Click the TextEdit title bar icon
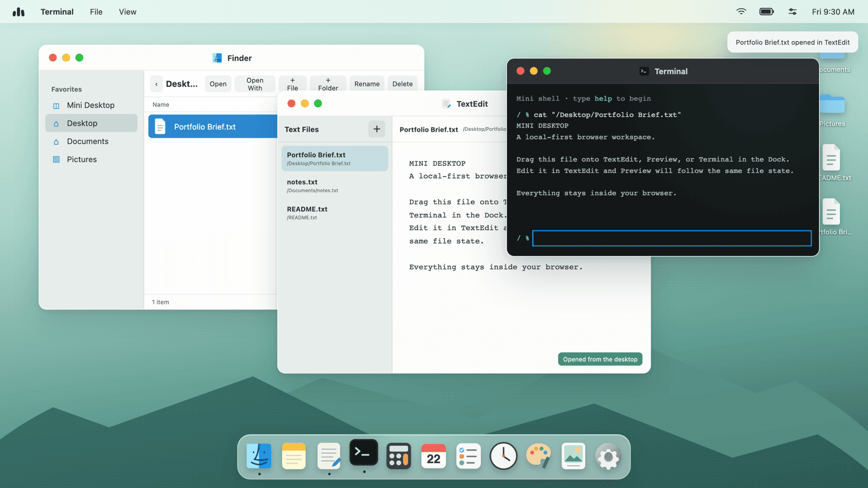The width and height of the screenshot is (868, 488). tap(446, 104)
